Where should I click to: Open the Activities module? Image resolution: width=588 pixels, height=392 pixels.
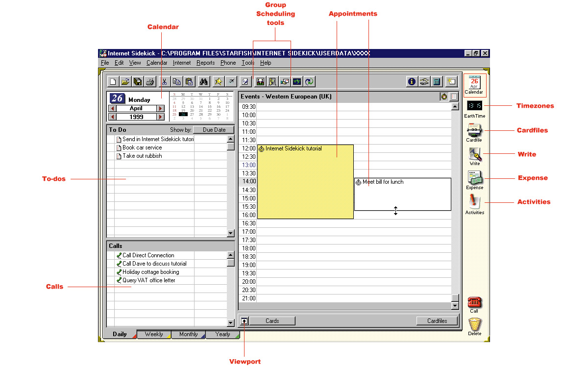[x=474, y=202]
